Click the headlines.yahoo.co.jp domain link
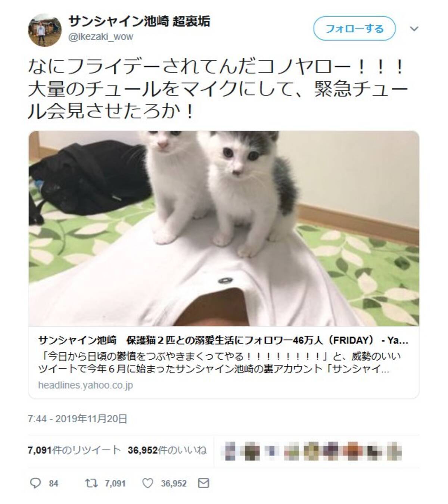 (x=85, y=385)
